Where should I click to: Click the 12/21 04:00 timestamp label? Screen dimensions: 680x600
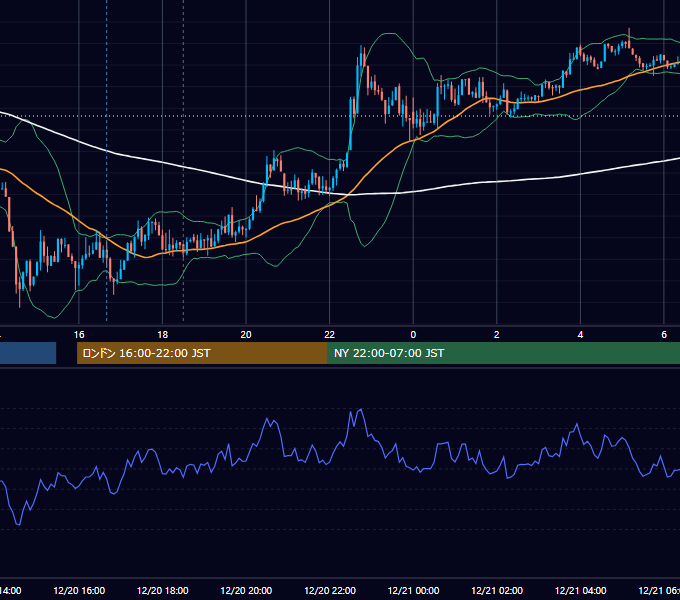581,590
